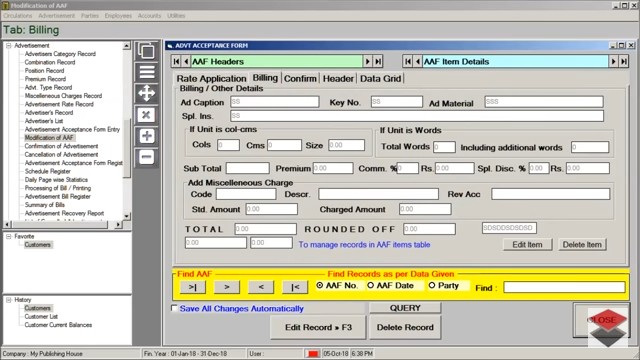Open the Accounts menu
The height and width of the screenshot is (360, 640).
pyautogui.click(x=149, y=16)
